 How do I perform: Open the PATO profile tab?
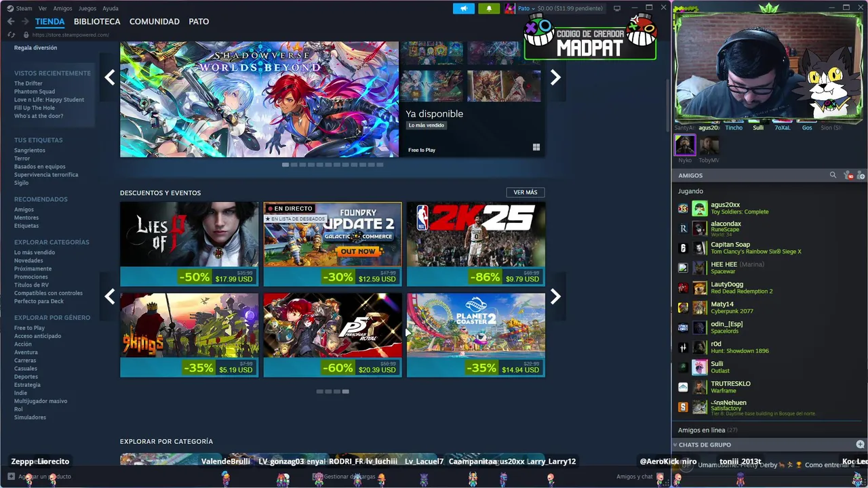pos(199,22)
